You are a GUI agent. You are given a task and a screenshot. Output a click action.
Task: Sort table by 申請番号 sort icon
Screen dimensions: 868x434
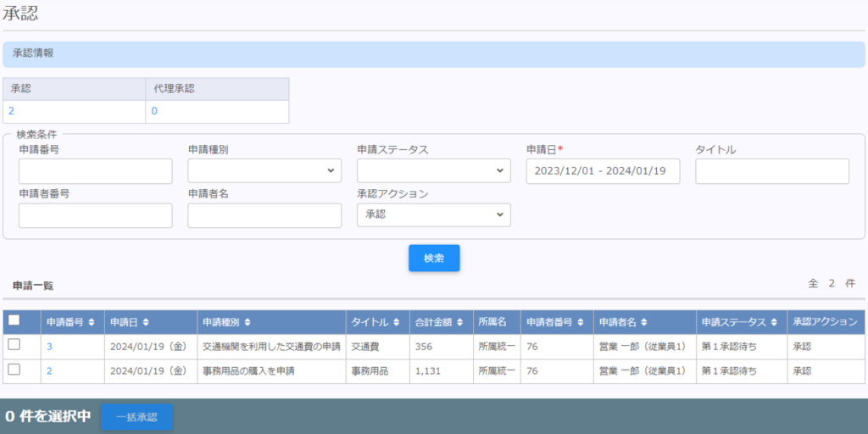[x=91, y=322]
